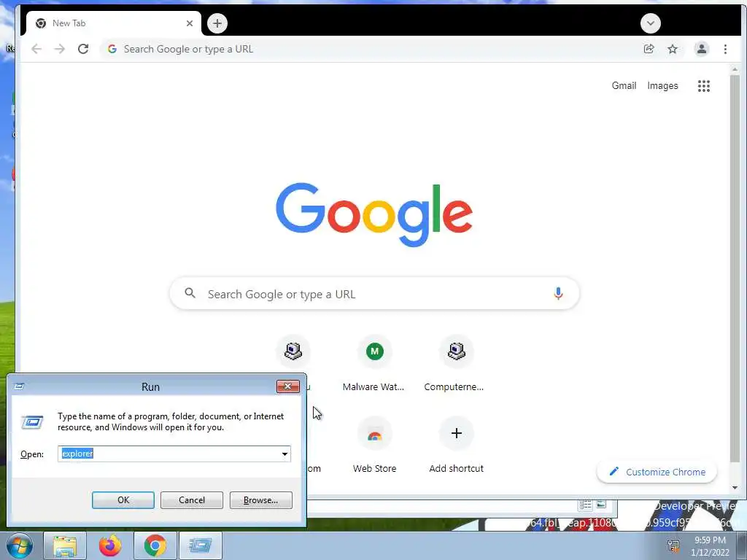Click the share page icon
The width and height of the screenshot is (747, 560).
point(649,49)
